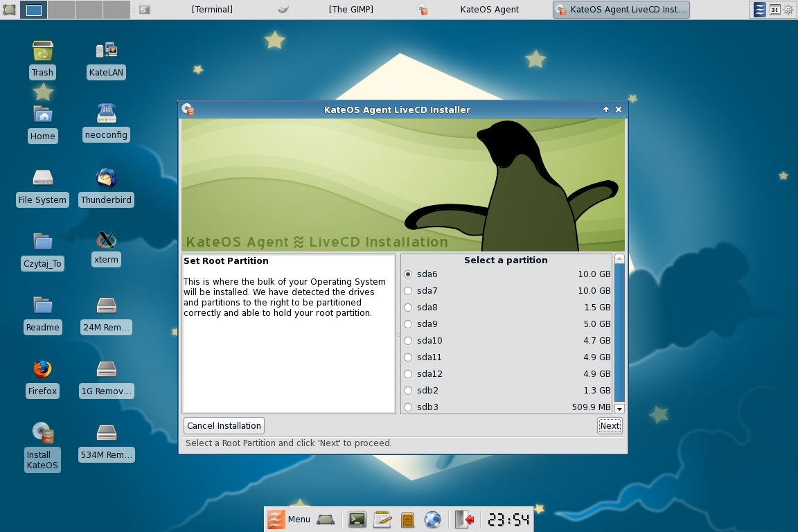Open the Readme folder icon
This screenshot has width=798, height=532.
pos(43,305)
